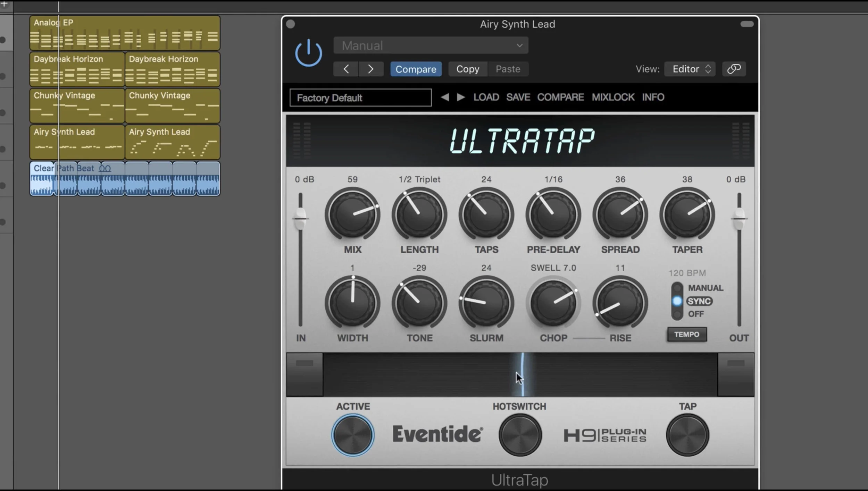Select the first Daybreak Horizon region
The image size is (868, 491).
point(77,69)
